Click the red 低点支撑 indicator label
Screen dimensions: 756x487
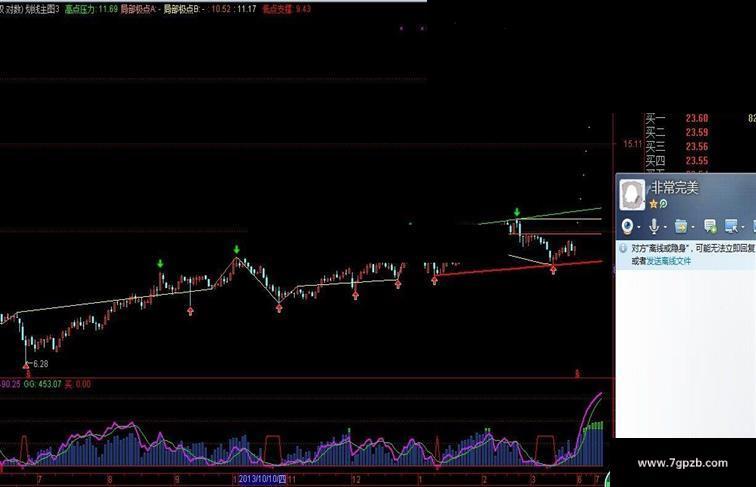tap(286, 9)
